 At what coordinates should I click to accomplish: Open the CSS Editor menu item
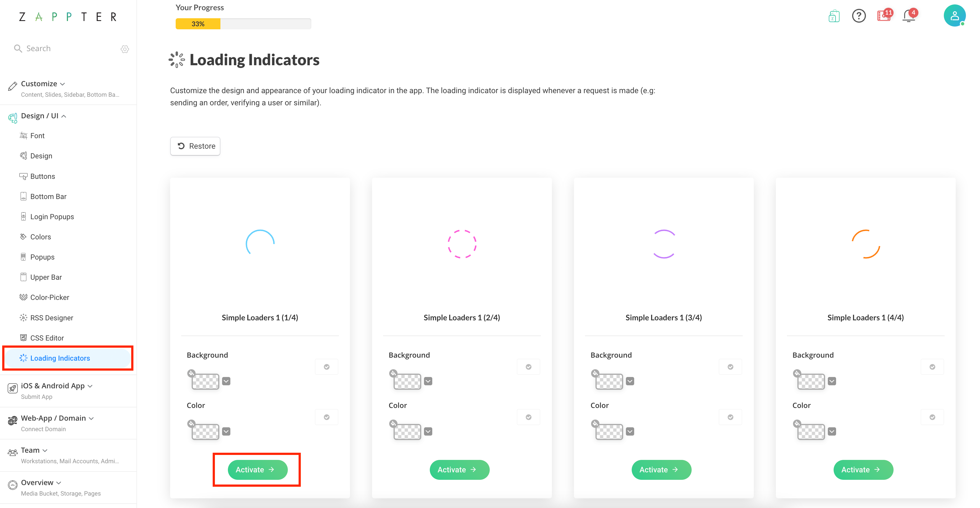(x=47, y=338)
